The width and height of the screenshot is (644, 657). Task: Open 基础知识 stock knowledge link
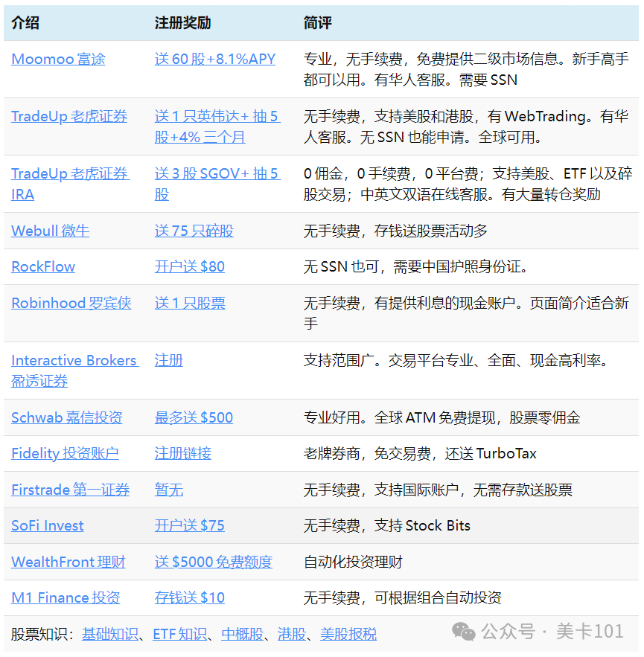click(x=110, y=635)
